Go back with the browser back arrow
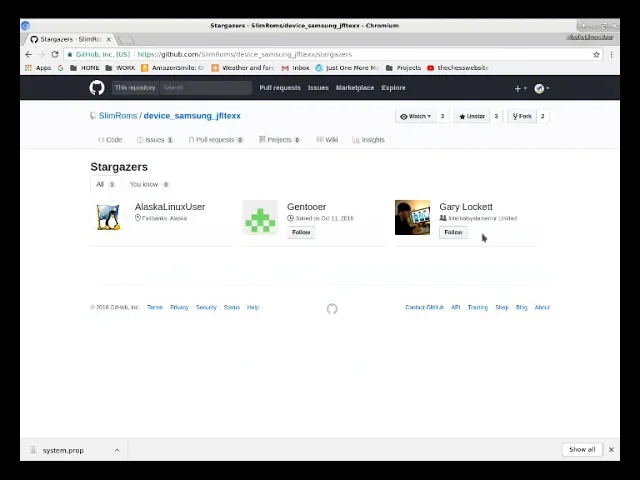The width and height of the screenshot is (640, 480). coord(28,54)
